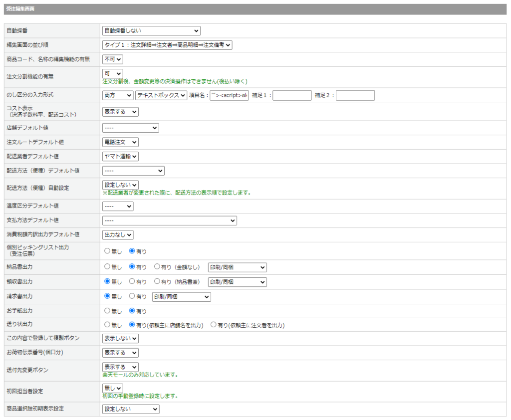The height and width of the screenshot is (420, 511).
Task: Select 有り for 請求書出力
Action: pyautogui.click(x=132, y=296)
